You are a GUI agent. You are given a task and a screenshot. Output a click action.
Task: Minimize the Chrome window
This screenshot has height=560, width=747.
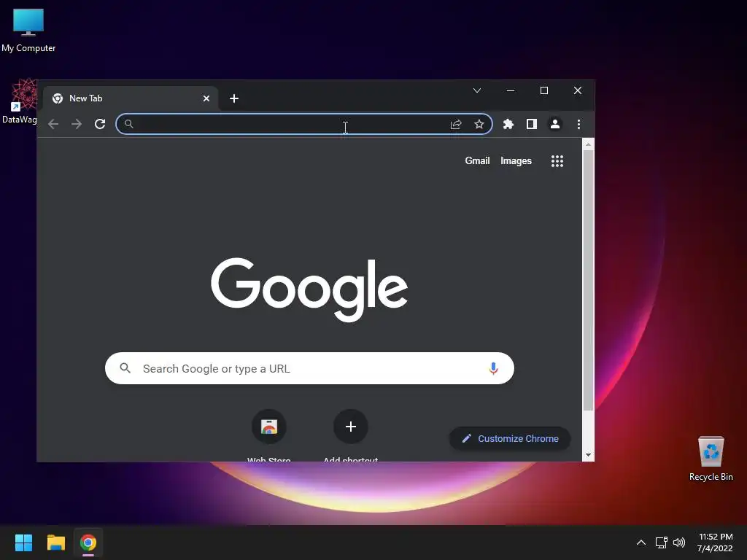(511, 90)
